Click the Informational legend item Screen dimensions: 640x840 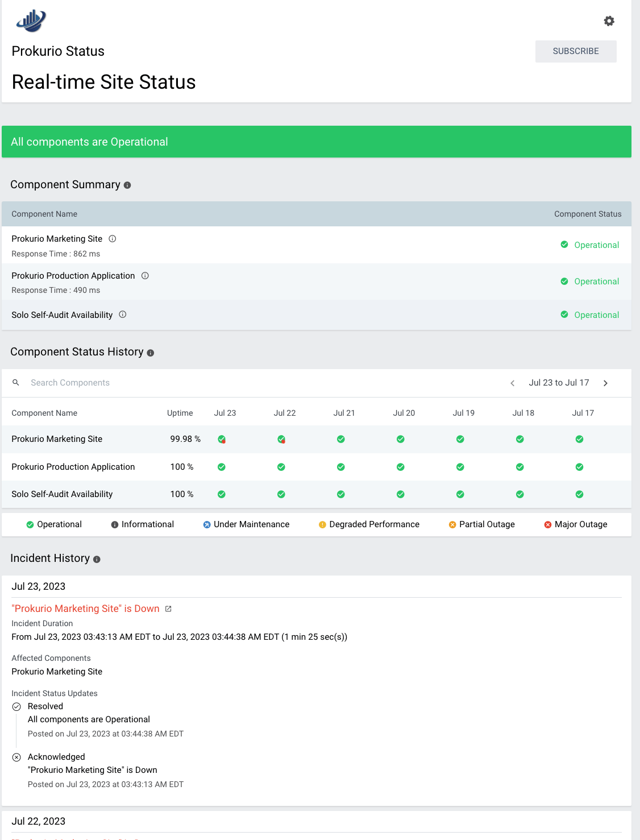point(143,524)
